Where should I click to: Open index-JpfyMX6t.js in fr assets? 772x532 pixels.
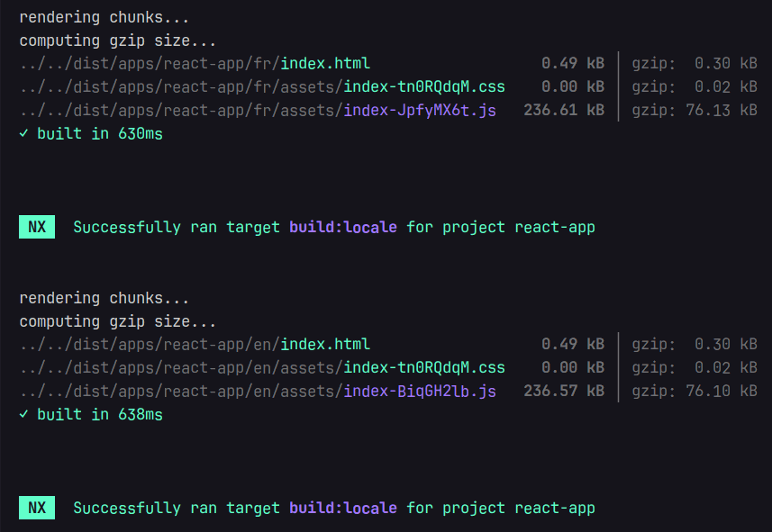click(x=419, y=110)
